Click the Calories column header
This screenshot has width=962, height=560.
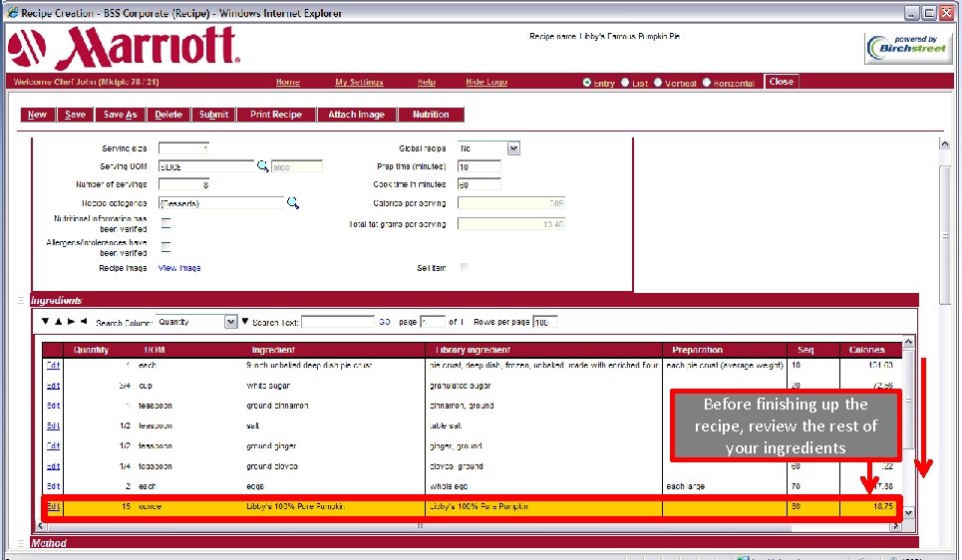click(x=866, y=350)
